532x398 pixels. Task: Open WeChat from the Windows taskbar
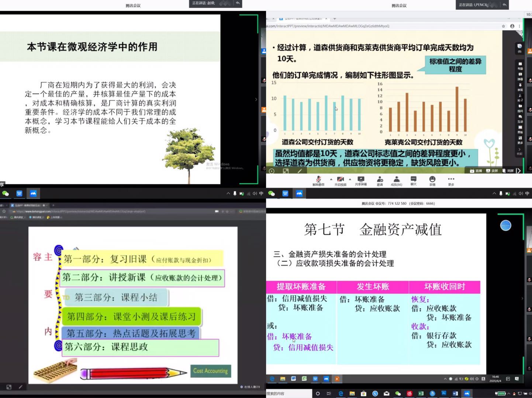[x=398, y=393]
